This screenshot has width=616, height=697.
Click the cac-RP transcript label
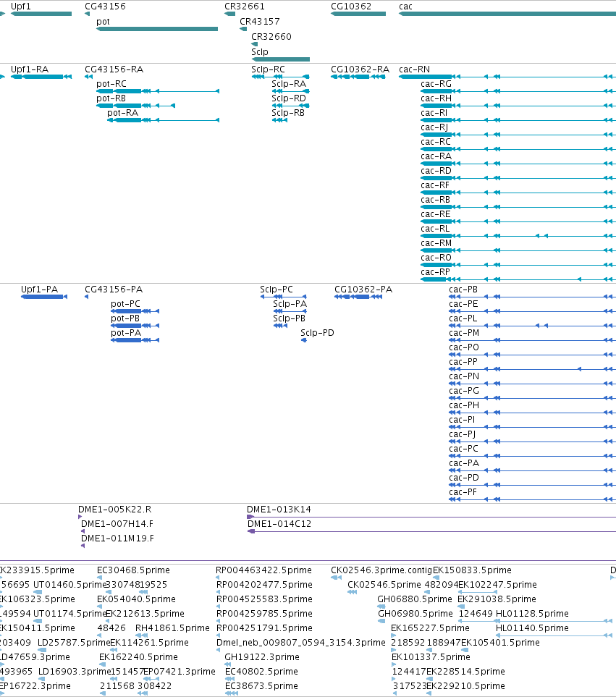pos(435,271)
